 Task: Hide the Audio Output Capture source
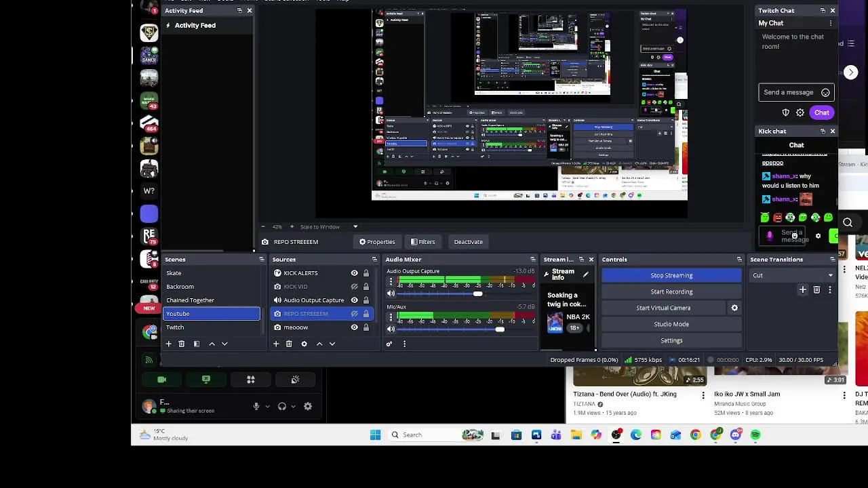tap(354, 300)
